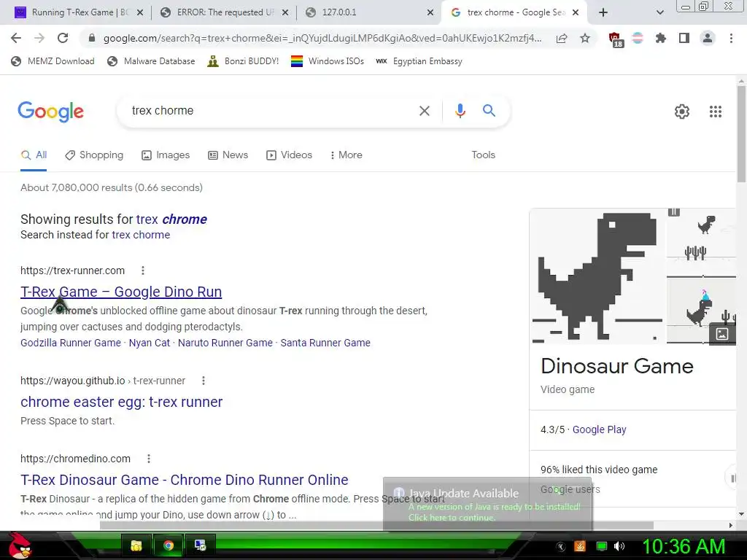Open the Extensions puzzle-piece menu

(661, 38)
